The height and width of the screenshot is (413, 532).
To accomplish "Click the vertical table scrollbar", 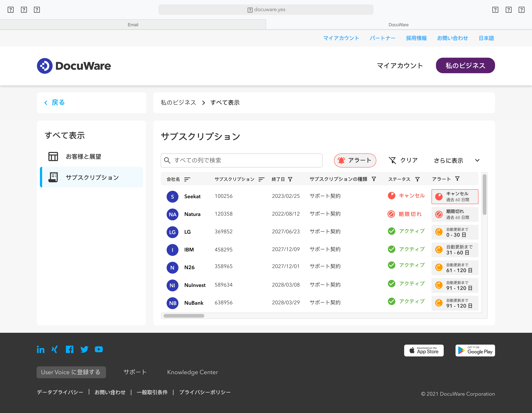I will pos(485,195).
